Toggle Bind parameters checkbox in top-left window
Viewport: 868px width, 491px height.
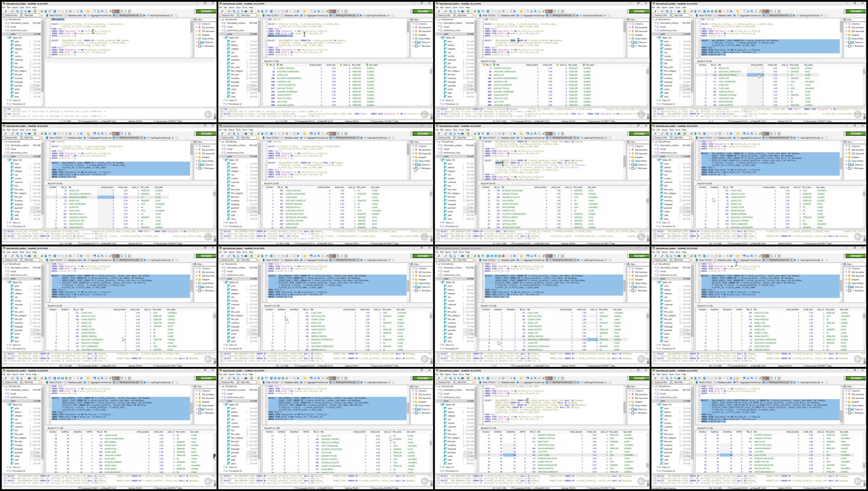200,46
